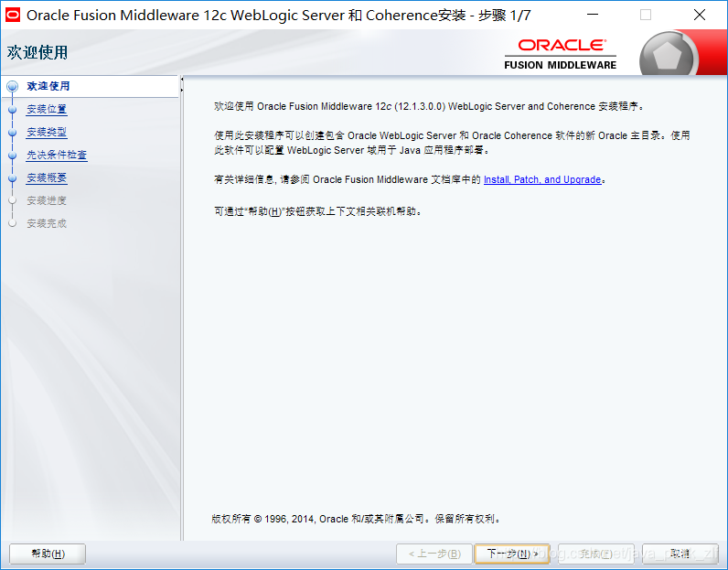
Task: Click the 安装完成 step label
Action: tap(47, 223)
